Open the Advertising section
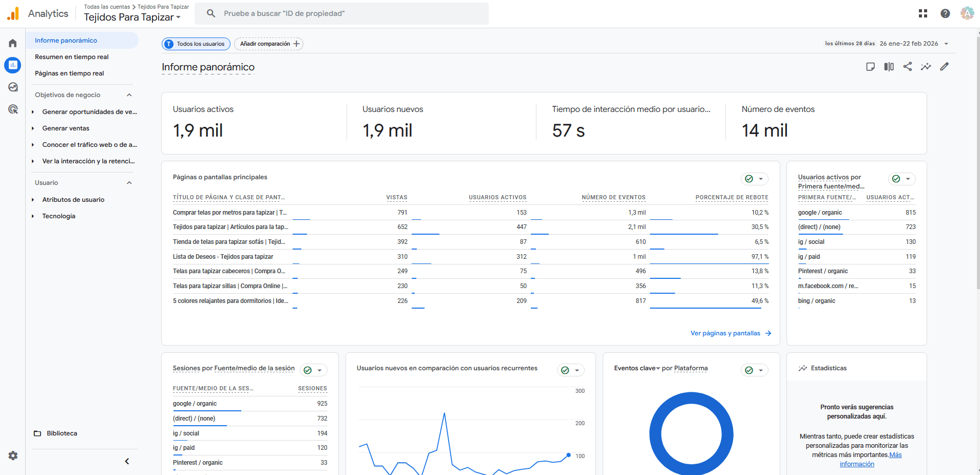 (12, 109)
